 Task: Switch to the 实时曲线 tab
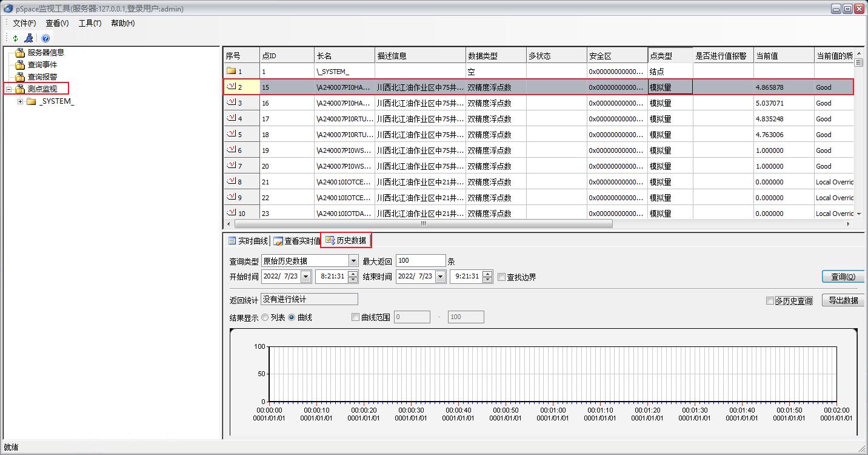click(x=247, y=241)
